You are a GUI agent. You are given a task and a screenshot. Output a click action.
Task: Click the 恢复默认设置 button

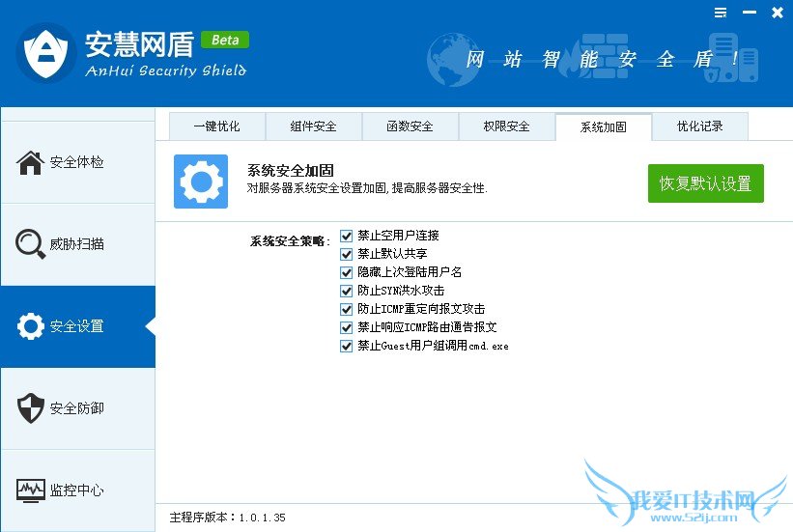[705, 183]
